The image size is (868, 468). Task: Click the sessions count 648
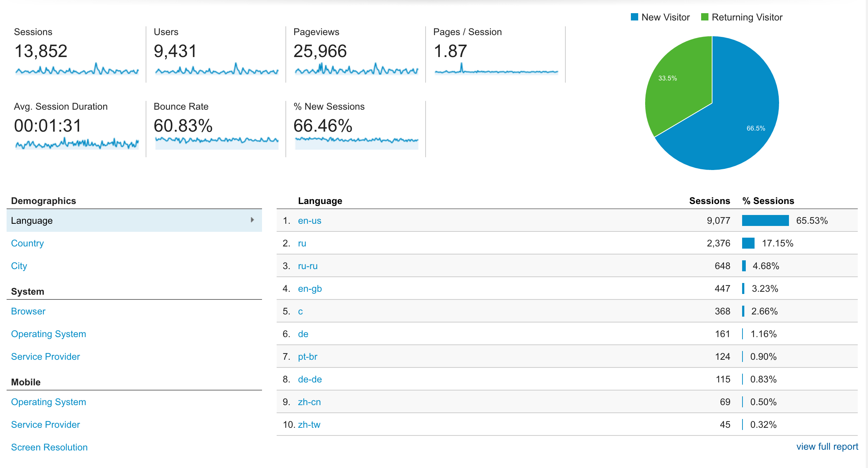[722, 266]
